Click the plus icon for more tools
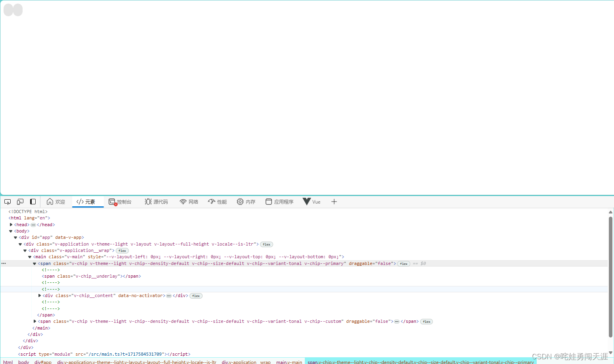 pyautogui.click(x=334, y=202)
